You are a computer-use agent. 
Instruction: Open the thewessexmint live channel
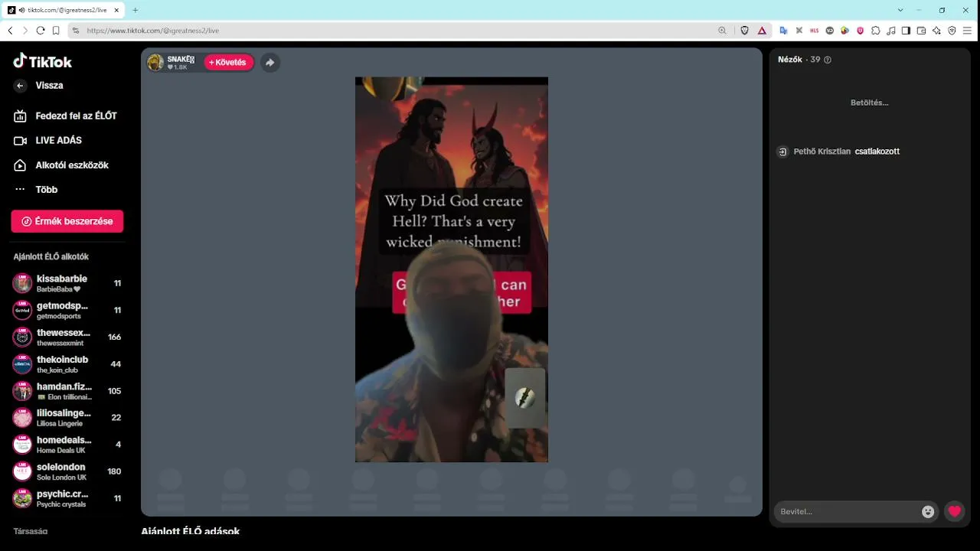click(67, 337)
